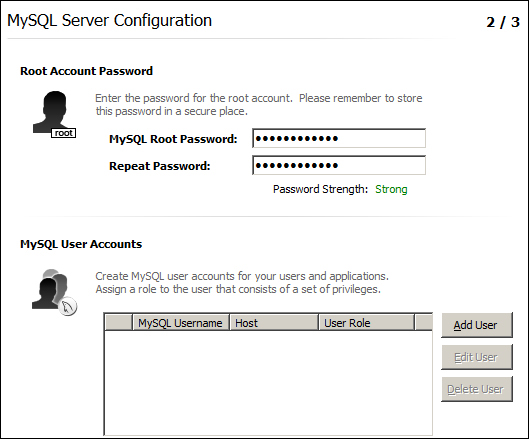529x439 pixels.
Task: Click the small "root" badge on the icon
Action: [x=63, y=133]
